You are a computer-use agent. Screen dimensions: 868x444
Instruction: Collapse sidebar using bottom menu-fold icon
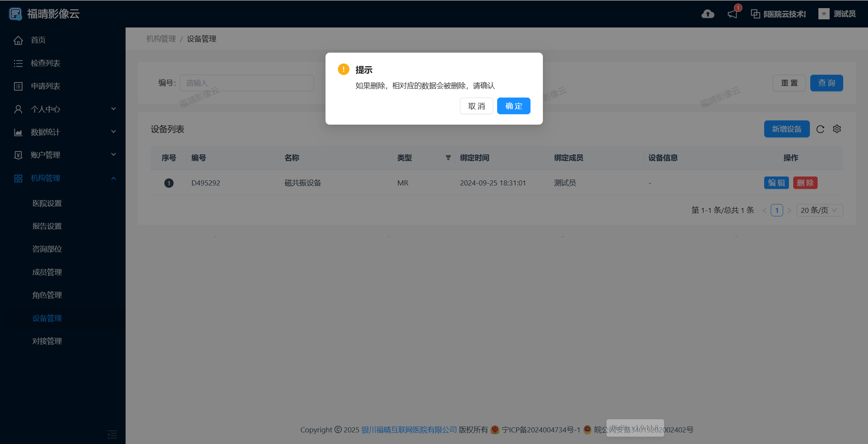(x=112, y=434)
